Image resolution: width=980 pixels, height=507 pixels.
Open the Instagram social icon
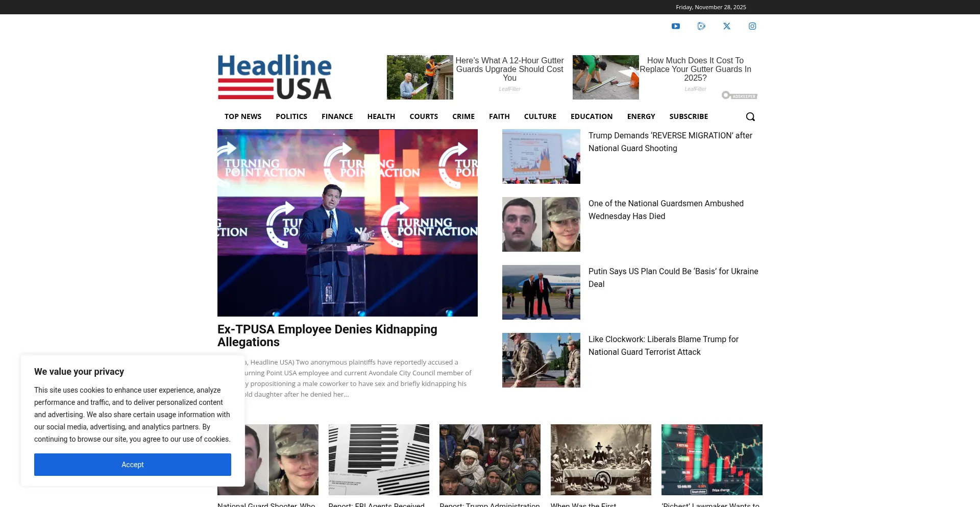click(752, 26)
